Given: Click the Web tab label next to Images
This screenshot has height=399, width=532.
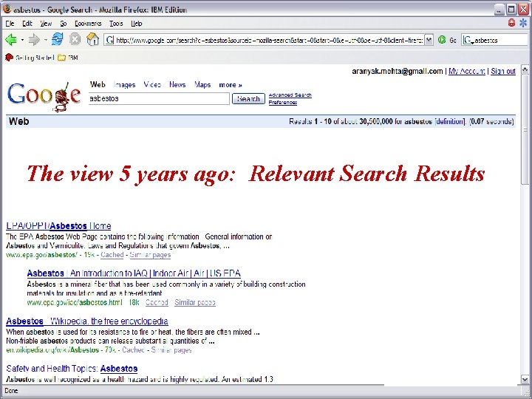Looking at the screenshot, I should point(98,84).
